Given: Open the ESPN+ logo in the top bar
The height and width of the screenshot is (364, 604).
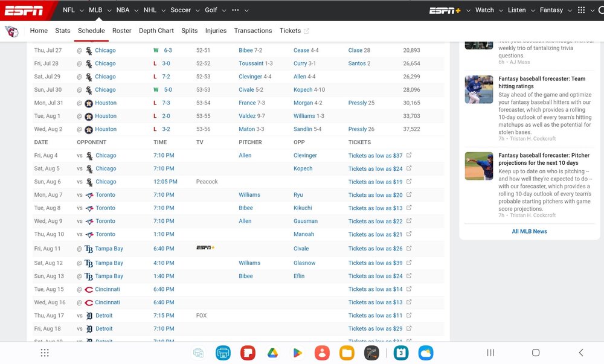Looking at the screenshot, I should point(445,10).
